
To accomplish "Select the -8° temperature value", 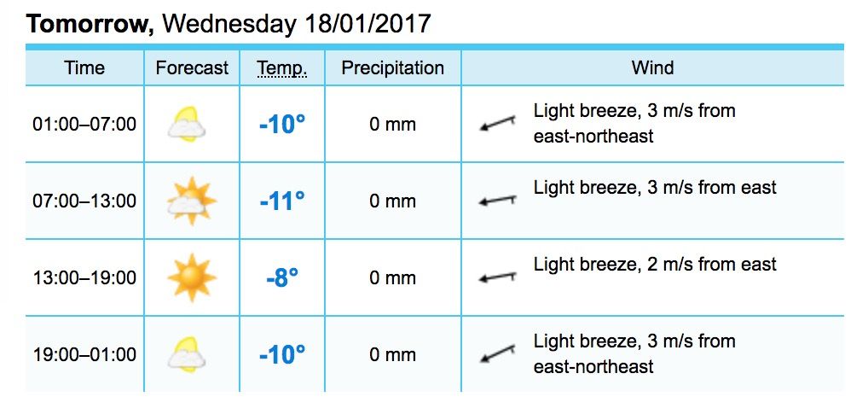I will (x=282, y=277).
